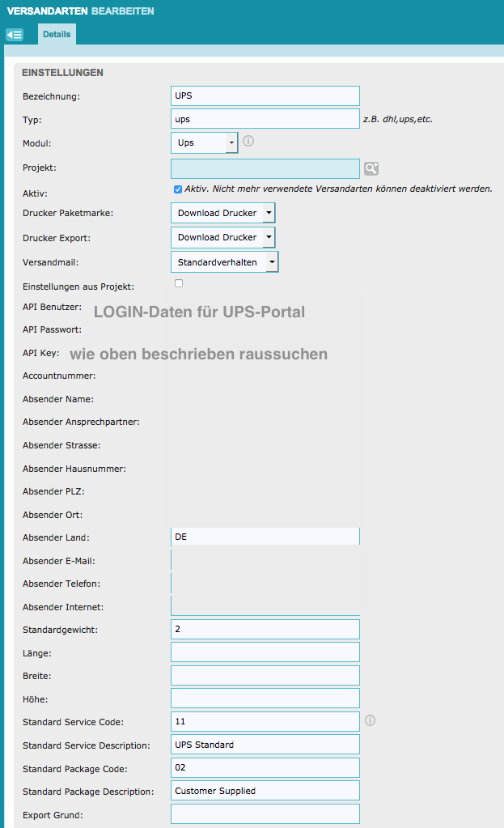Click the back list icon in header
The height and width of the screenshot is (828, 504).
[x=14, y=35]
